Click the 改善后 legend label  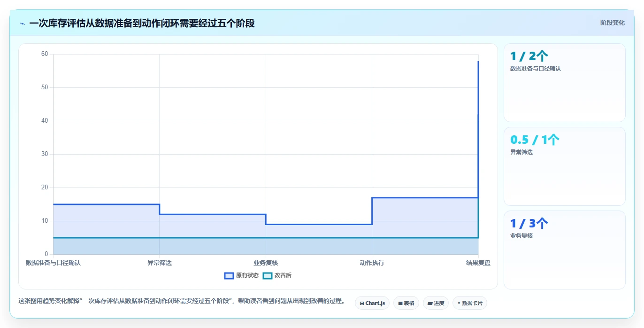pos(283,275)
